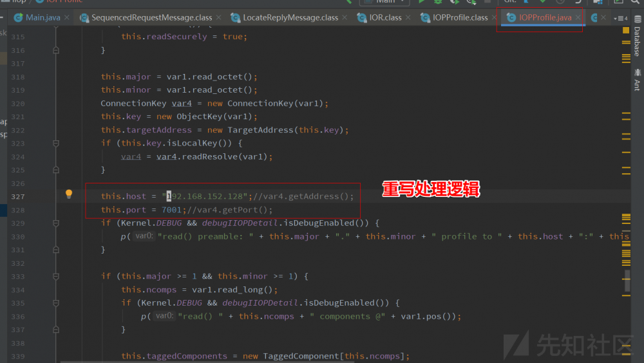Switch to the IOPProfile.class tab
644x363 pixels.
(x=460, y=17)
